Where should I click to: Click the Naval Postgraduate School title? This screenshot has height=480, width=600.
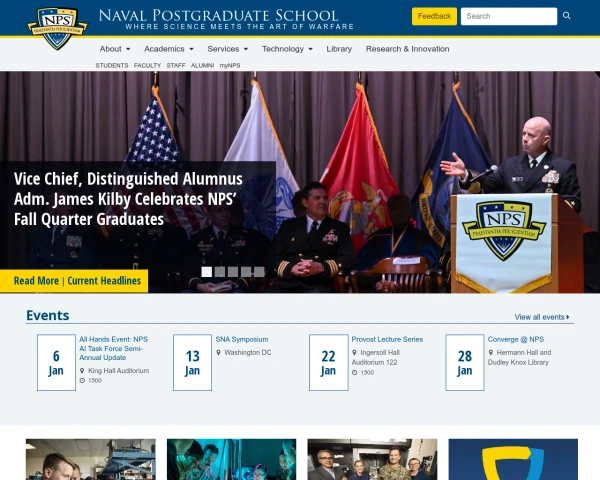point(218,15)
